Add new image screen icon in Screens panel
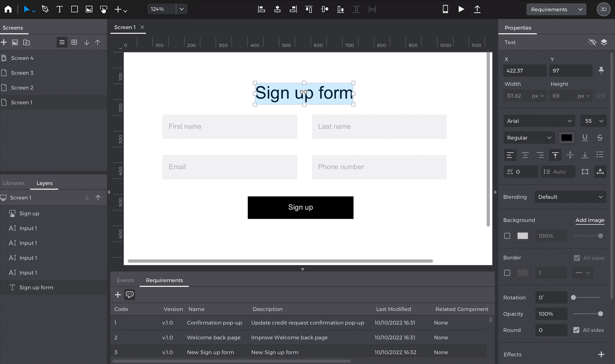 click(15, 42)
